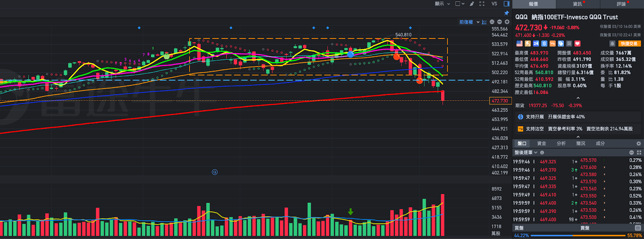644x239 pixels.
Task: Click the 支持沽空 short selling info row
Action: 578,129
